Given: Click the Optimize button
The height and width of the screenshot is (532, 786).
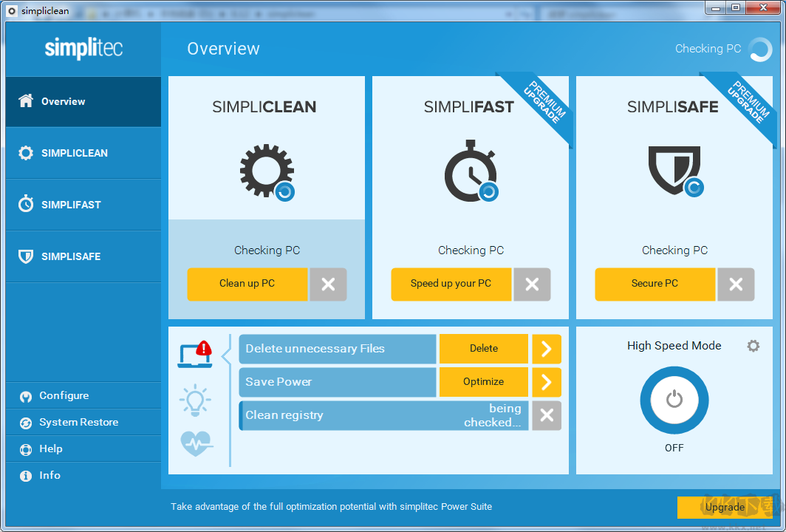Looking at the screenshot, I should tap(484, 382).
